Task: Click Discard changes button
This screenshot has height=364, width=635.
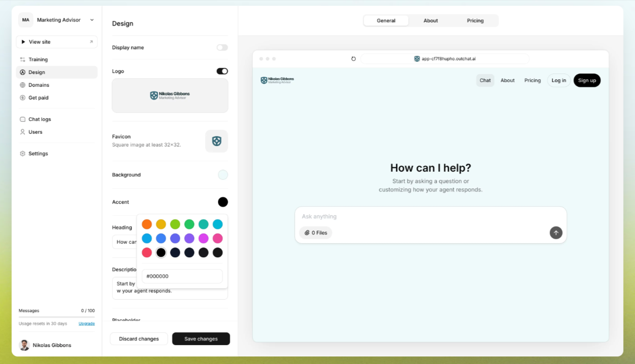Action: [139, 339]
